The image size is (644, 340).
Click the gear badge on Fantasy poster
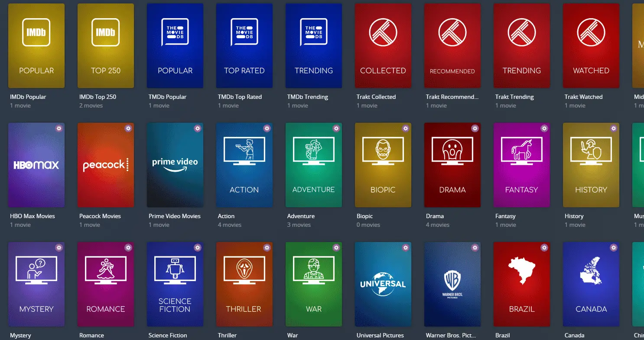544,128
